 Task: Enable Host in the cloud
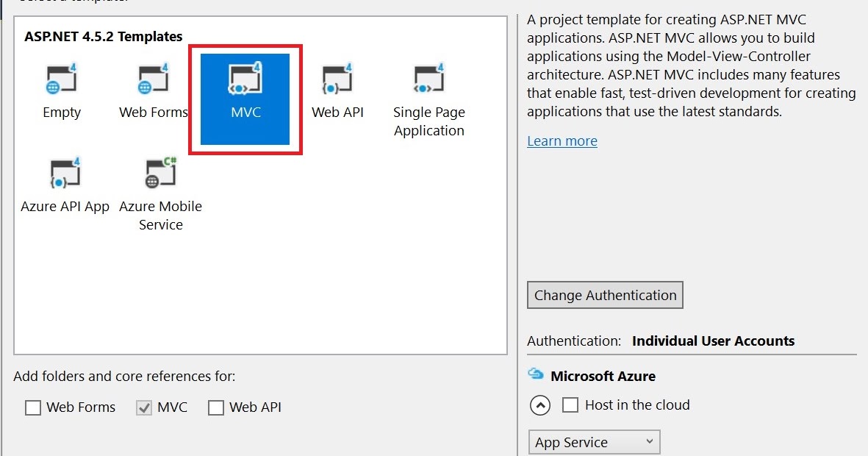click(570, 405)
